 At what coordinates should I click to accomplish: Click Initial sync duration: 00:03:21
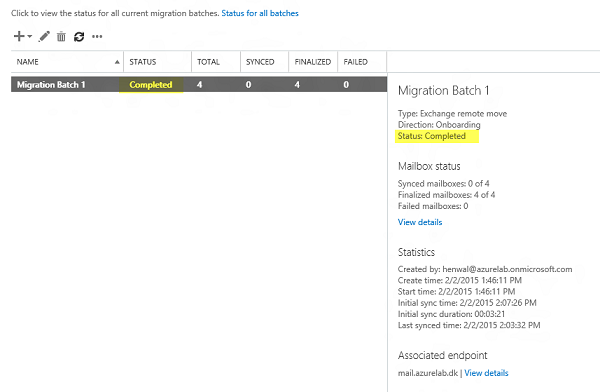[452, 314]
